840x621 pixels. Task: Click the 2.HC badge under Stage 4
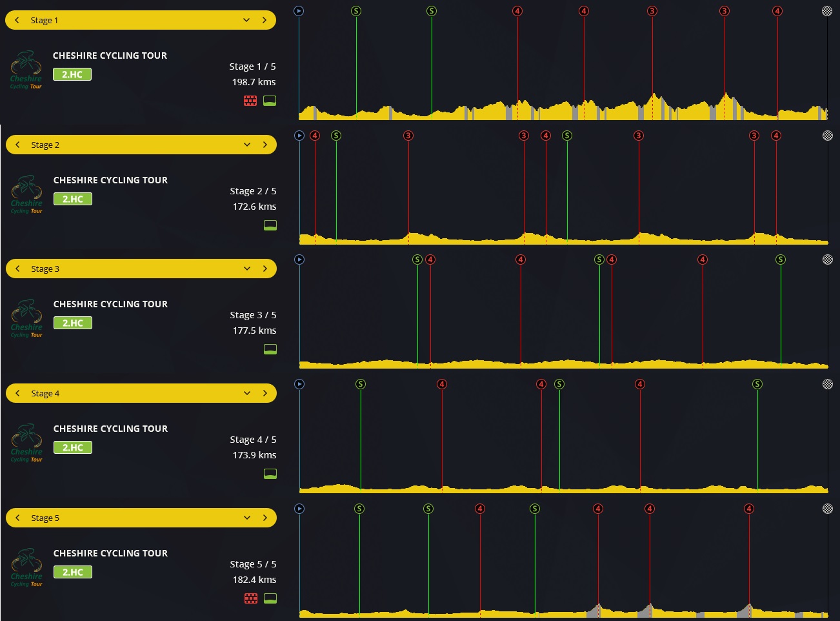pos(73,447)
